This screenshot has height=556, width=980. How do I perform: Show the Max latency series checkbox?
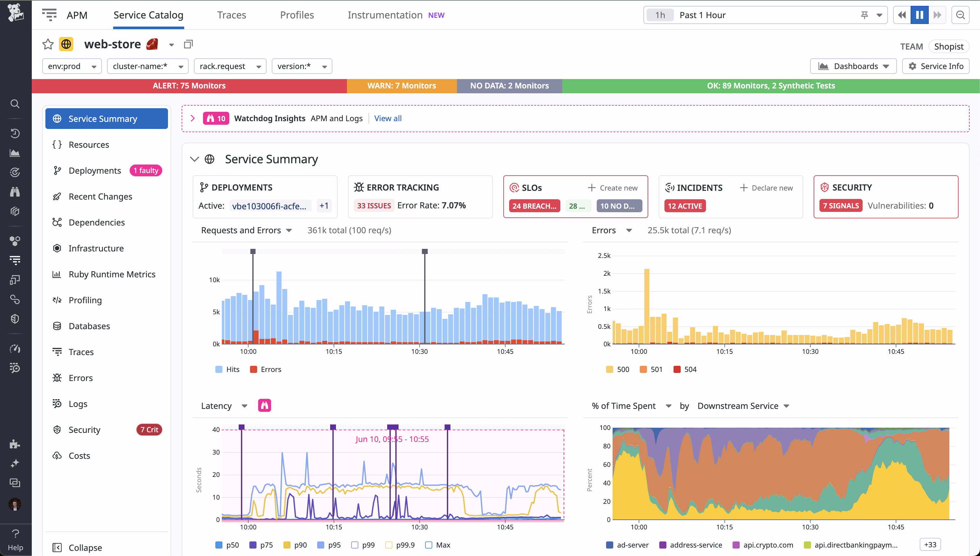click(429, 545)
